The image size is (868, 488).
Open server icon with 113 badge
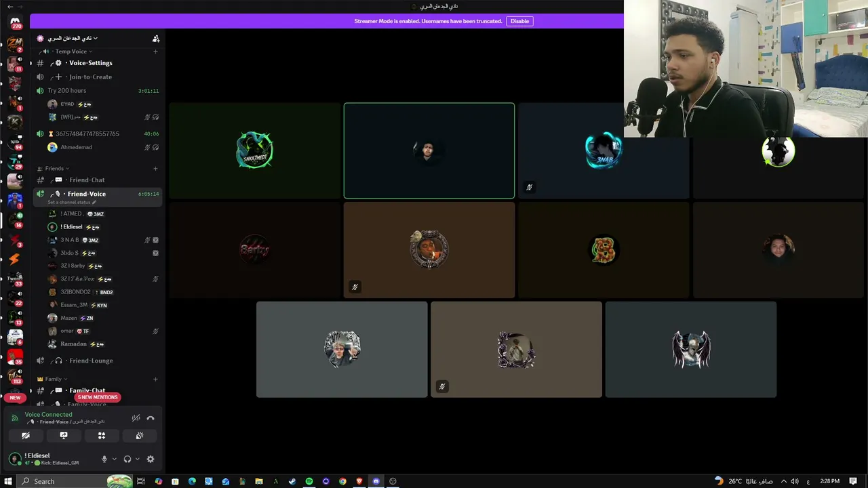(x=15, y=375)
